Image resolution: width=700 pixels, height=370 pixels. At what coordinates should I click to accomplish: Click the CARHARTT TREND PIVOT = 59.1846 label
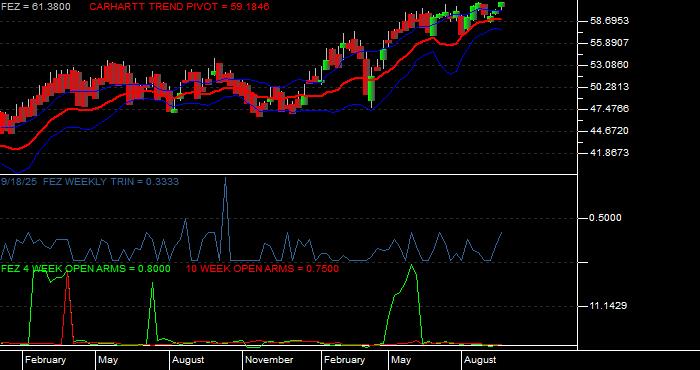click(x=179, y=7)
